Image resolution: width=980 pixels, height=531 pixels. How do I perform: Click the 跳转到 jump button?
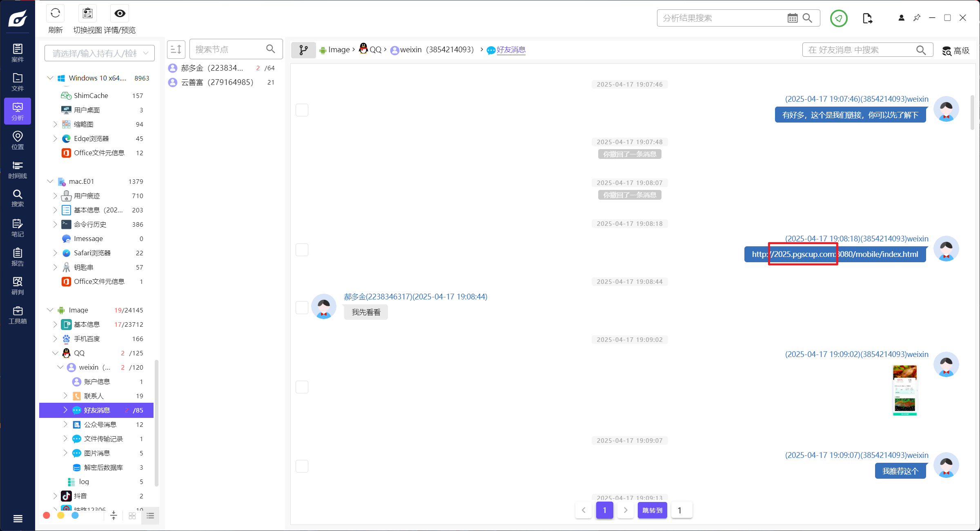click(652, 510)
